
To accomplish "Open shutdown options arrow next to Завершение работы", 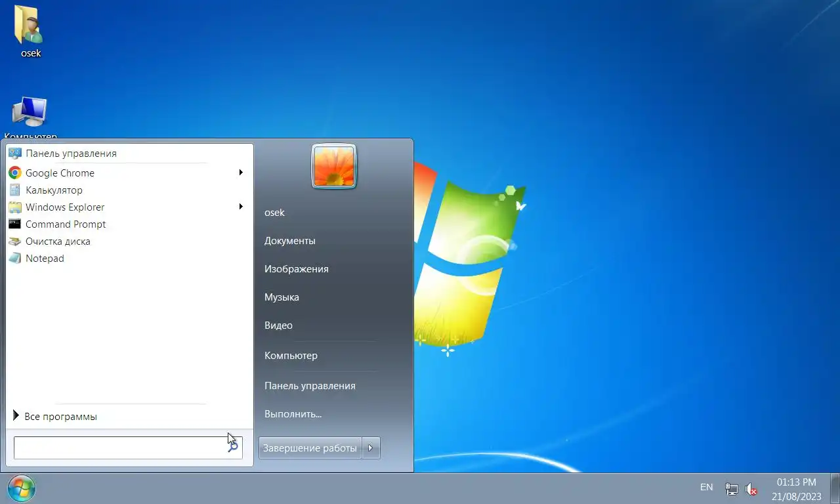I will click(371, 448).
